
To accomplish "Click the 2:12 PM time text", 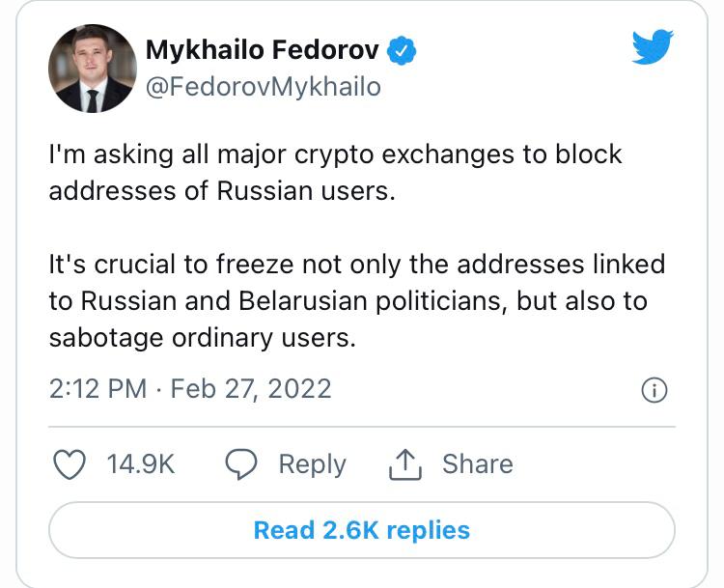I will tap(97, 389).
